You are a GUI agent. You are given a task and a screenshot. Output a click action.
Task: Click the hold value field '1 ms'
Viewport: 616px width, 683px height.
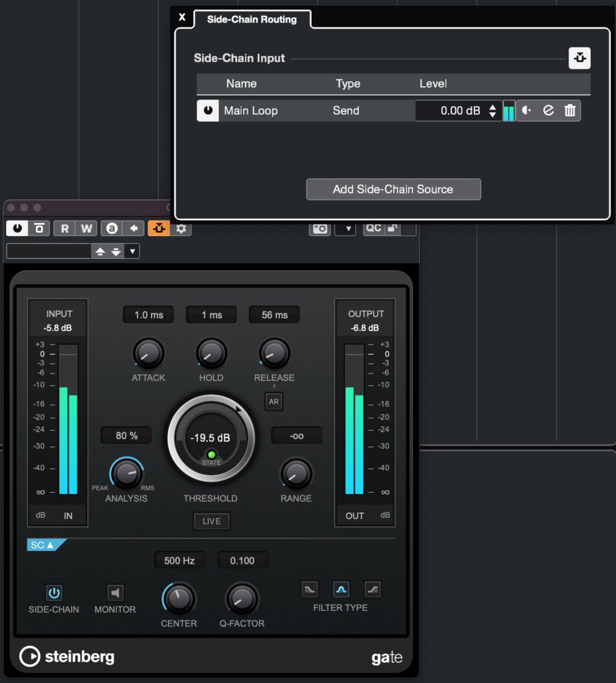pyautogui.click(x=212, y=315)
